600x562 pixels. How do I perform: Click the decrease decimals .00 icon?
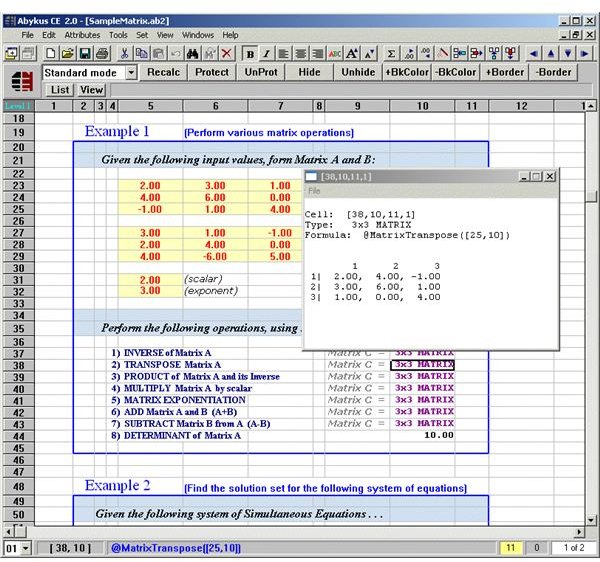pyautogui.click(x=426, y=54)
